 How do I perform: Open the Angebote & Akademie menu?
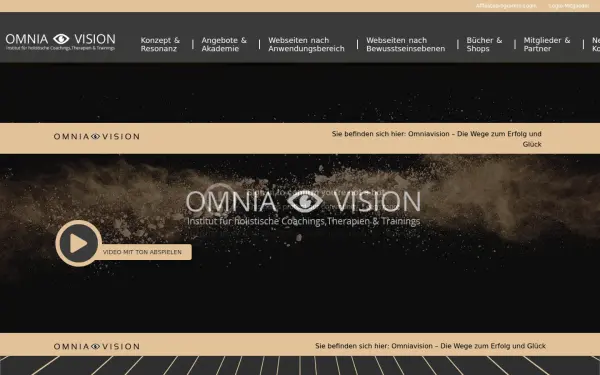coord(224,44)
